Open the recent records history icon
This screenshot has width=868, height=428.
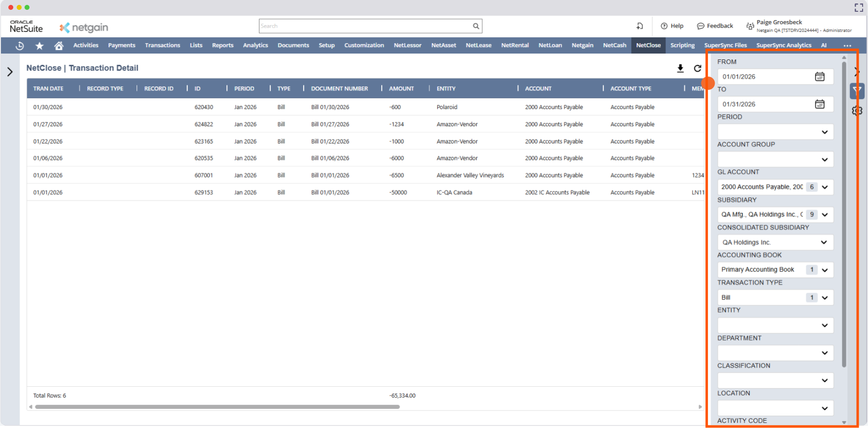tap(20, 46)
